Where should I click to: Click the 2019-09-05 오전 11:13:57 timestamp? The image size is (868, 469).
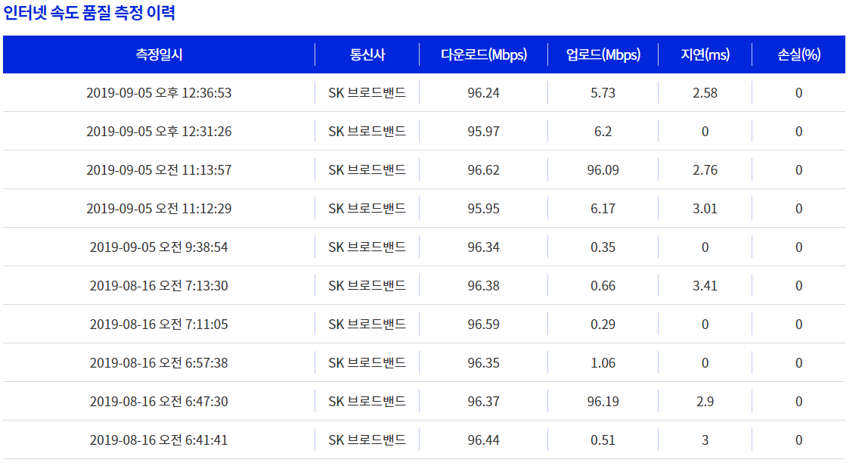pos(159,170)
